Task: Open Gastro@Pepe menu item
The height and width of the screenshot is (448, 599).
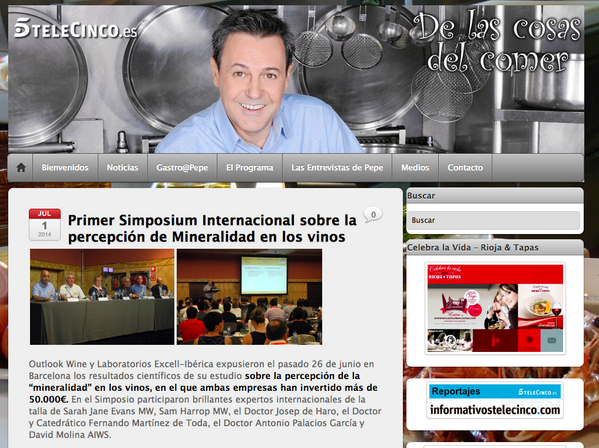Action: click(x=182, y=168)
